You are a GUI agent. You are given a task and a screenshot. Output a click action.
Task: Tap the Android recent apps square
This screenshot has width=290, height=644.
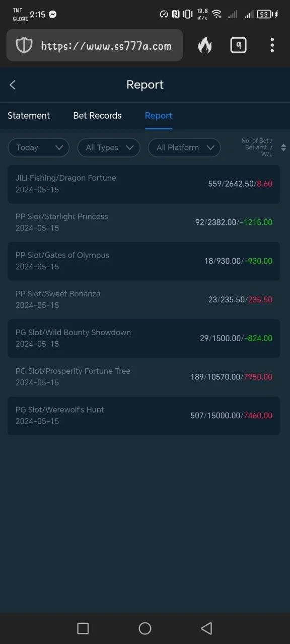[x=83, y=628]
